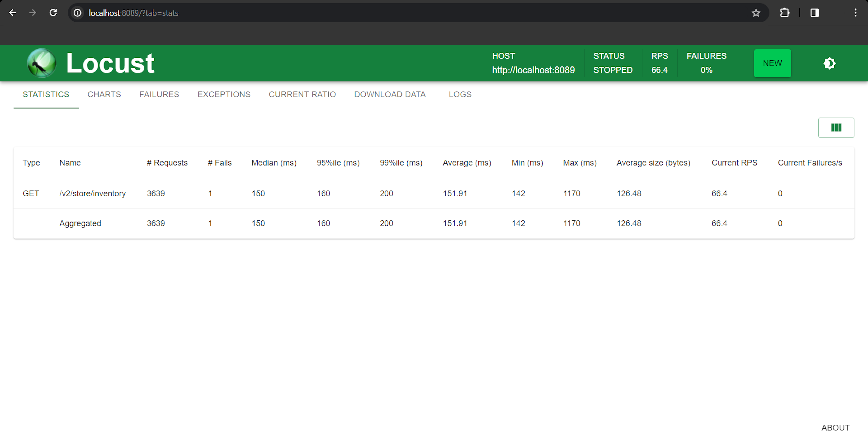Click the site information icon in address bar
The width and height of the screenshot is (868, 436).
point(77,13)
